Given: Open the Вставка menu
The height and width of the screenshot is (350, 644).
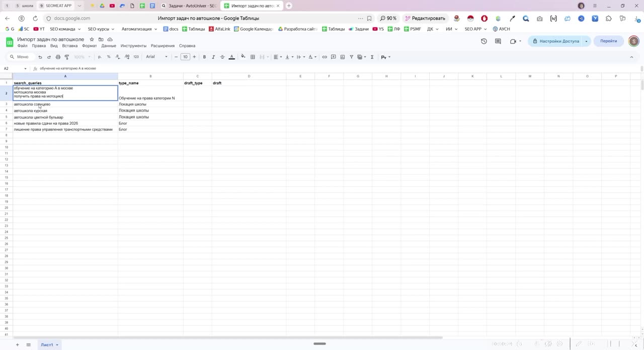Looking at the screenshot, I should (x=70, y=46).
